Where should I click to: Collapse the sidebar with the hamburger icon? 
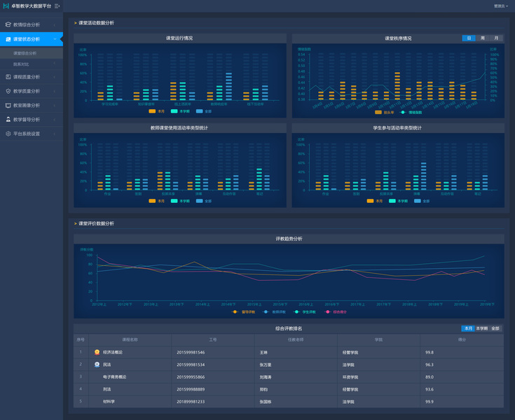57,6
